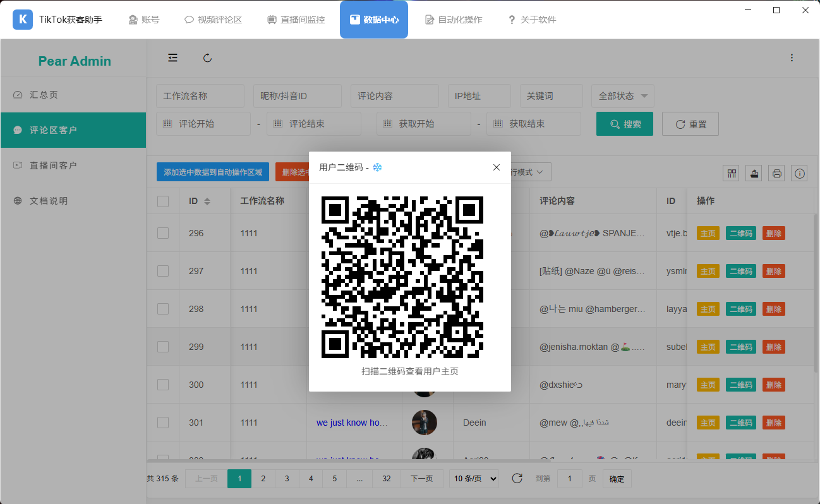Open the 评论开始 date picker
The image size is (820, 504).
click(203, 124)
